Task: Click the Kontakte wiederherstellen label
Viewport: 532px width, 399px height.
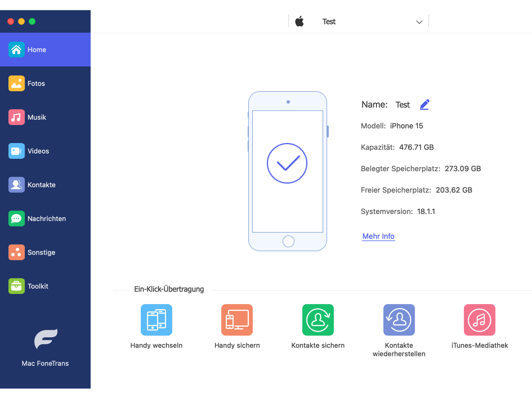Action: (399, 350)
